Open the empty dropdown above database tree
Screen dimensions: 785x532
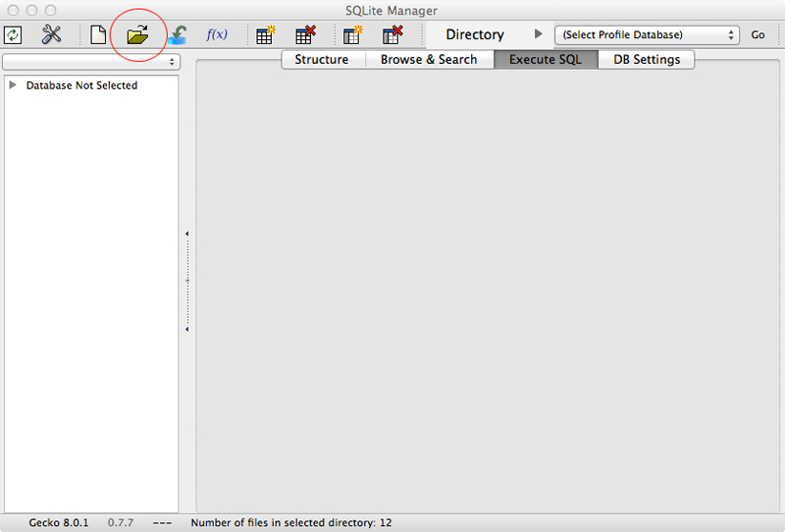tap(91, 62)
